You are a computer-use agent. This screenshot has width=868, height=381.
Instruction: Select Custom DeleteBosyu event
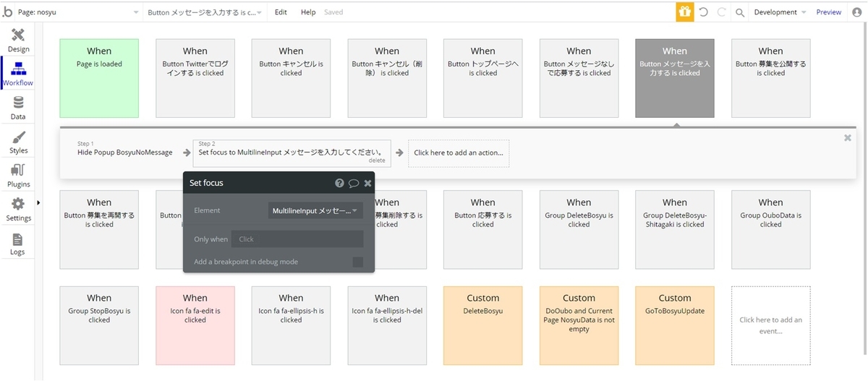[x=483, y=325]
